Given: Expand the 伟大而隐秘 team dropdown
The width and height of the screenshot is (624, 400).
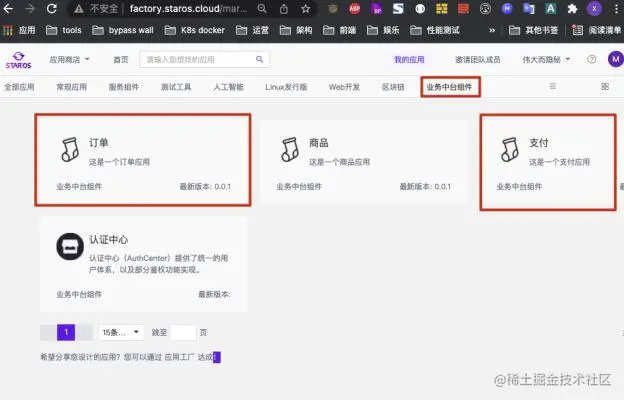Looking at the screenshot, I should click(546, 60).
